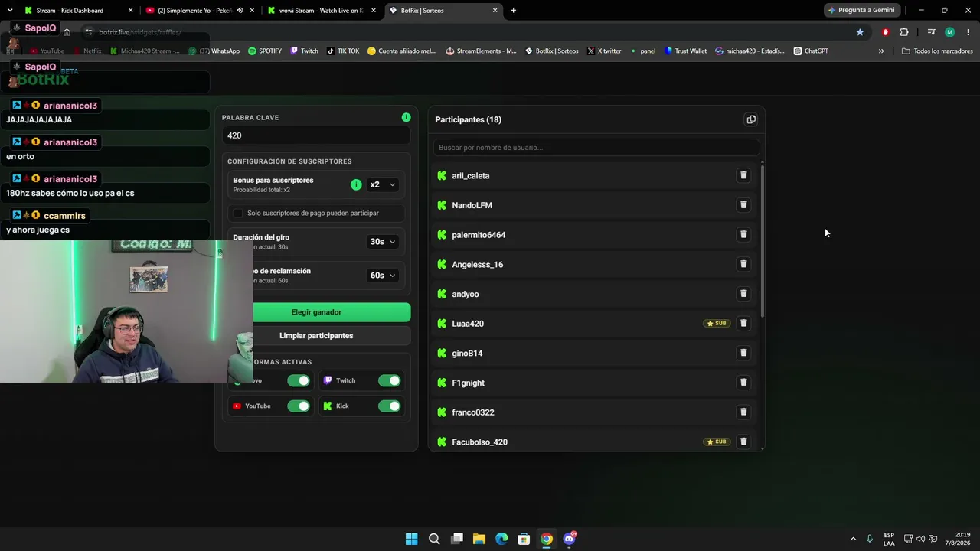Close the 'BotRix | Sorteos' tab
Viewport: 980px width, 551px height.
pos(495,11)
